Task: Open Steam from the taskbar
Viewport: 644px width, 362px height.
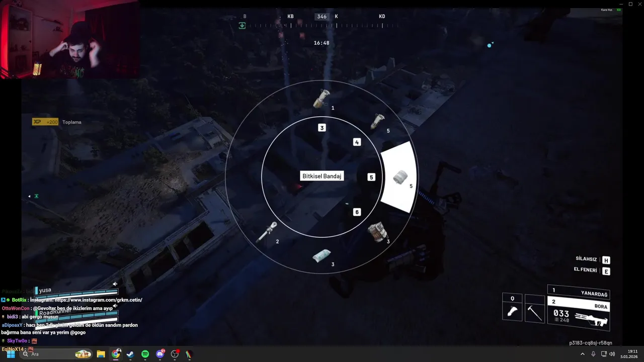Action: click(130, 354)
